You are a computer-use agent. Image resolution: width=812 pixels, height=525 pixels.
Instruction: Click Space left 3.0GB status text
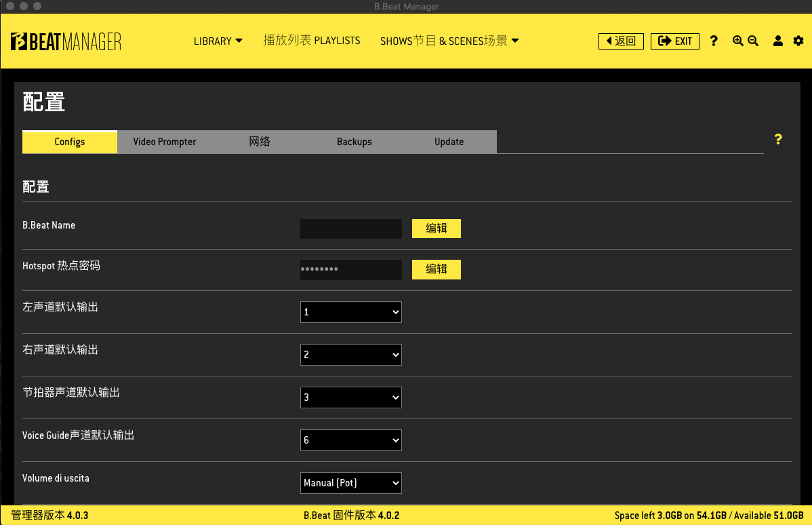[709, 515]
